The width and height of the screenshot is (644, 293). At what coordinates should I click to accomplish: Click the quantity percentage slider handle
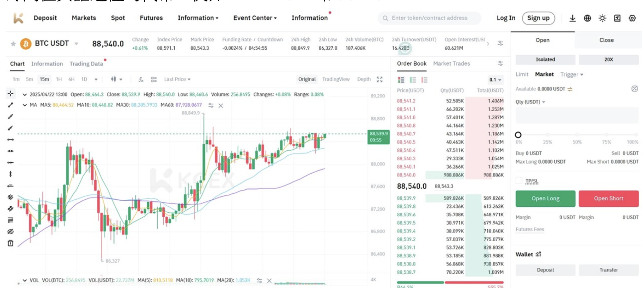[x=518, y=135]
